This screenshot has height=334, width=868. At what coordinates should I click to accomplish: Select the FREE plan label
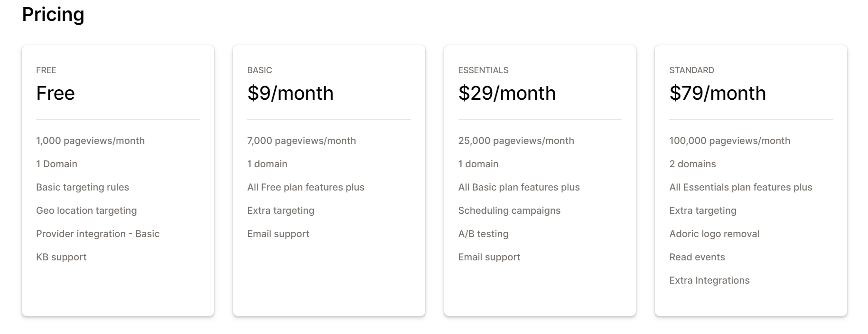[46, 70]
